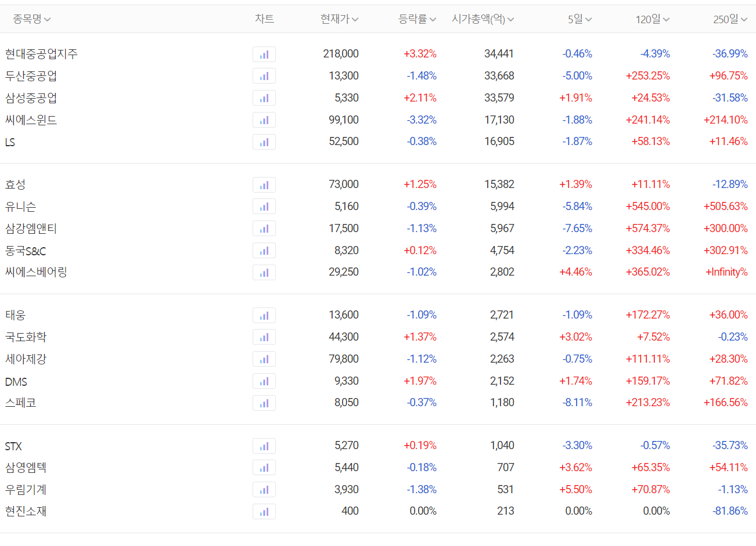The image size is (756, 546).
Task: Open stock 현대중공업지주
Action: (41, 54)
